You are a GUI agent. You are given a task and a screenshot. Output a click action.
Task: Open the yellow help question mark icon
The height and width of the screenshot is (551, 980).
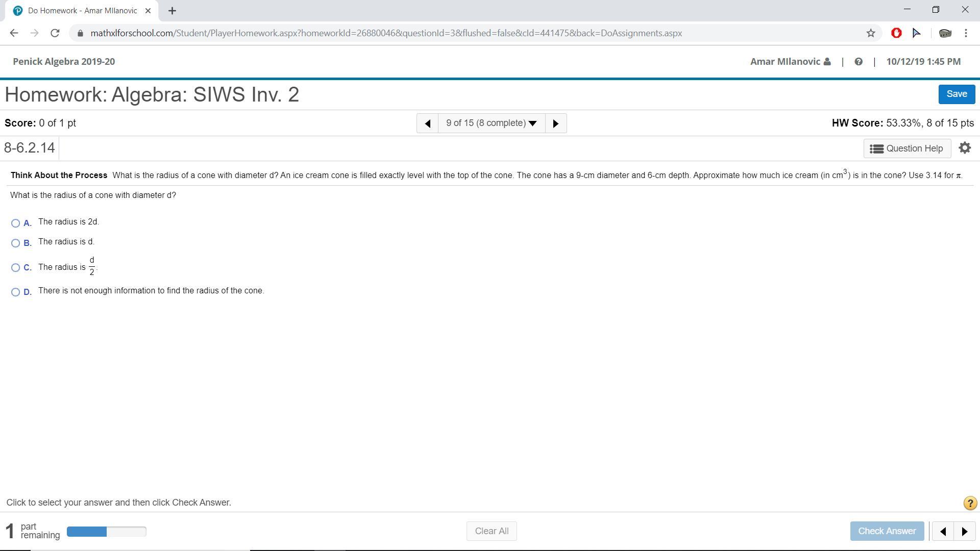tap(970, 504)
